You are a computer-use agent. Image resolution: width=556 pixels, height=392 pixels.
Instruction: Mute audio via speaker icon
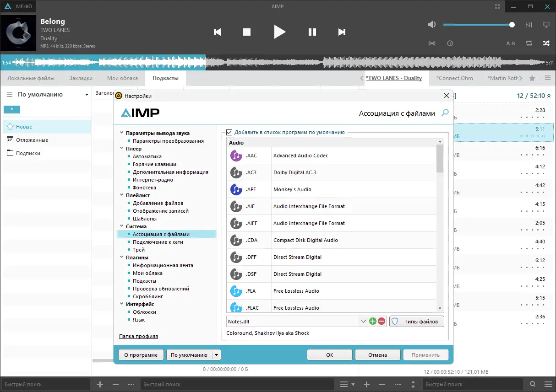point(432,25)
